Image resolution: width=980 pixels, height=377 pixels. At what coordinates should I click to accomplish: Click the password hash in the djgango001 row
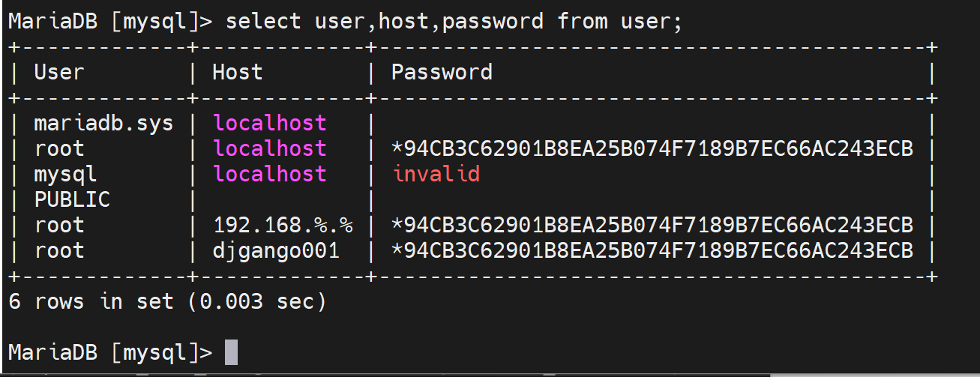[652, 250]
